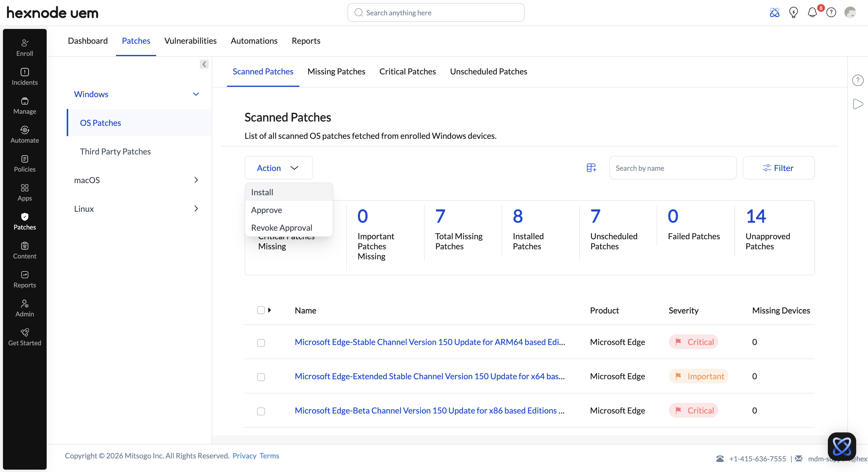Open the Content sidebar section
This screenshot has height=472, width=868.
pos(25,250)
